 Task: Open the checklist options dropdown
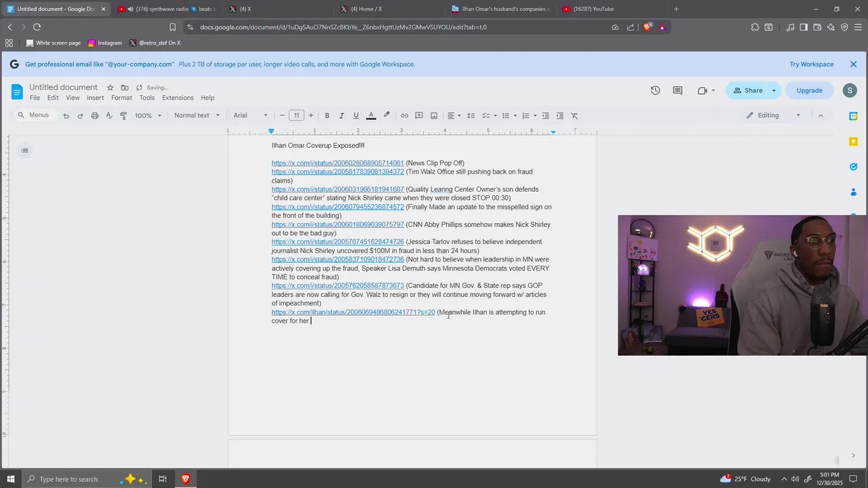(489, 116)
